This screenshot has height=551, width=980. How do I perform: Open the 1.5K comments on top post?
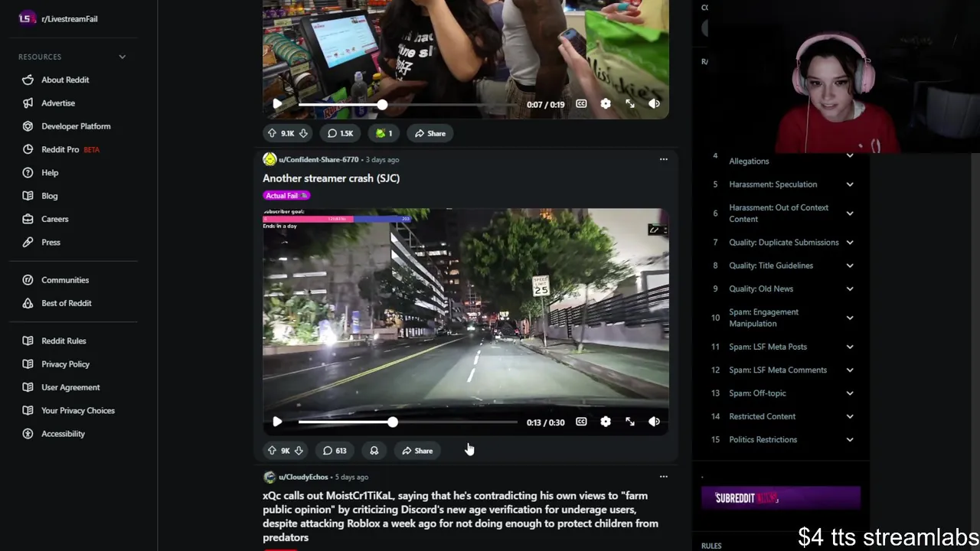point(341,133)
